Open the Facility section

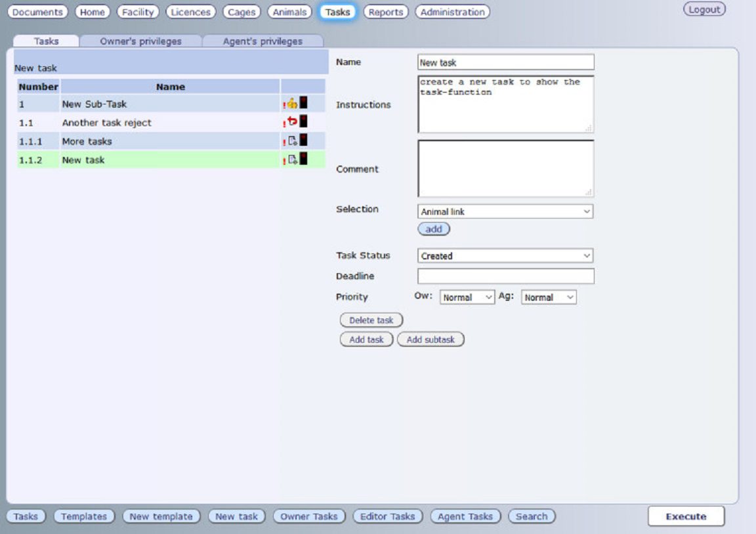click(137, 12)
